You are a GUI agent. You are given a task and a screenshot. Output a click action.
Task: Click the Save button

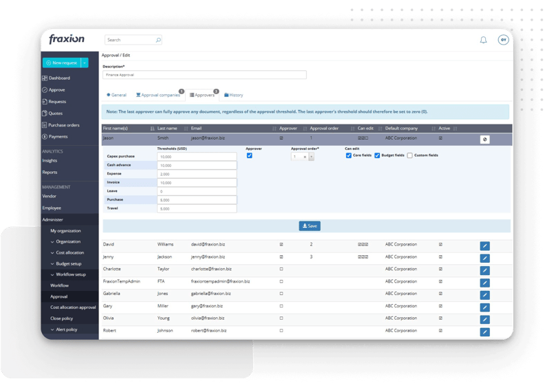click(x=310, y=226)
